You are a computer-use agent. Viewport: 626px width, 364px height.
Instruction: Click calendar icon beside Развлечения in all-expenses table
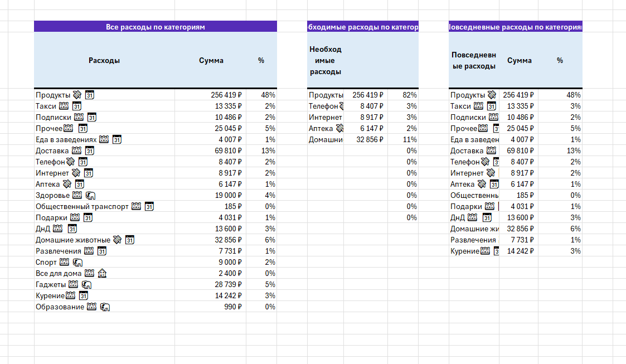[102, 251]
